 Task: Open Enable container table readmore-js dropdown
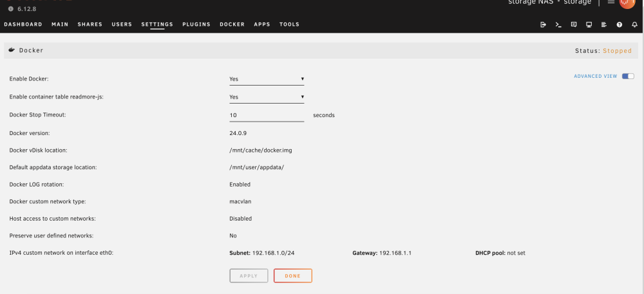267,97
